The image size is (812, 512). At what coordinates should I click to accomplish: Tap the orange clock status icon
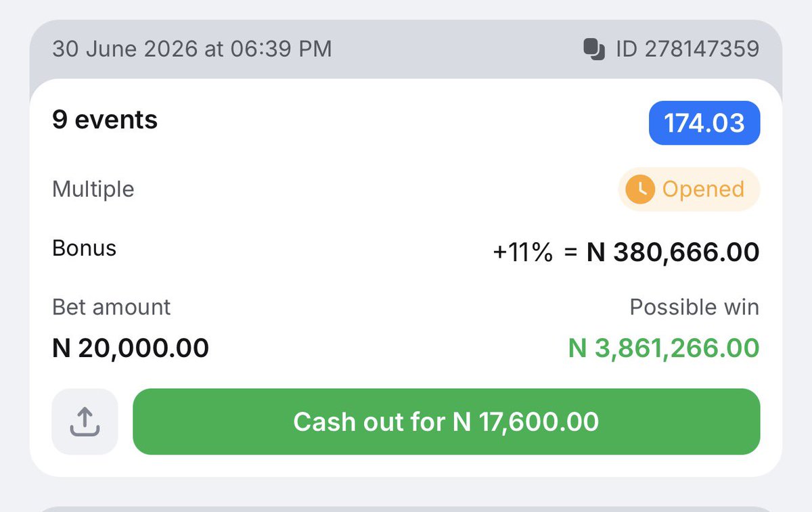pyautogui.click(x=639, y=189)
